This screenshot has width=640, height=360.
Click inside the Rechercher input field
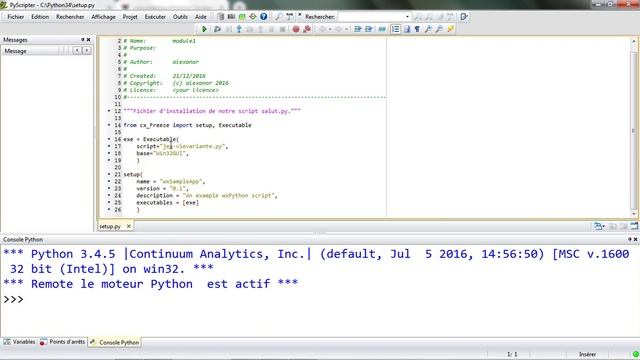371,17
